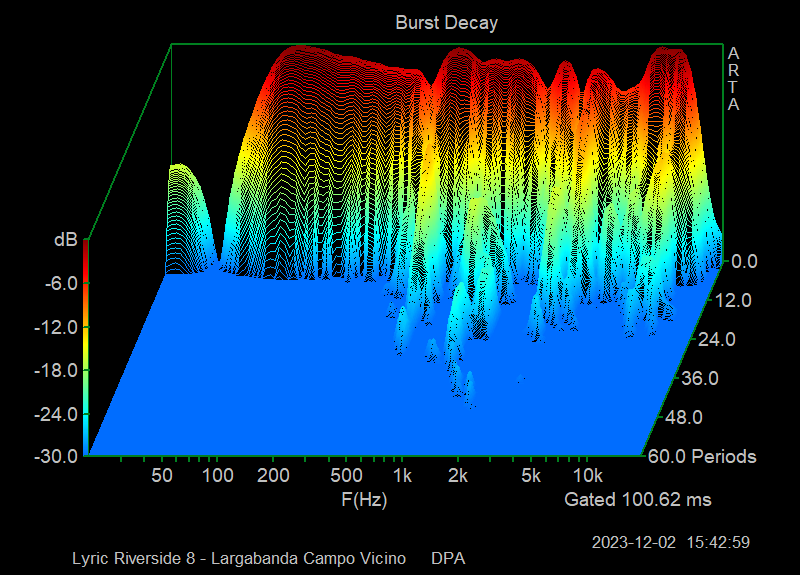Click the '500' frequency axis label

(346, 476)
